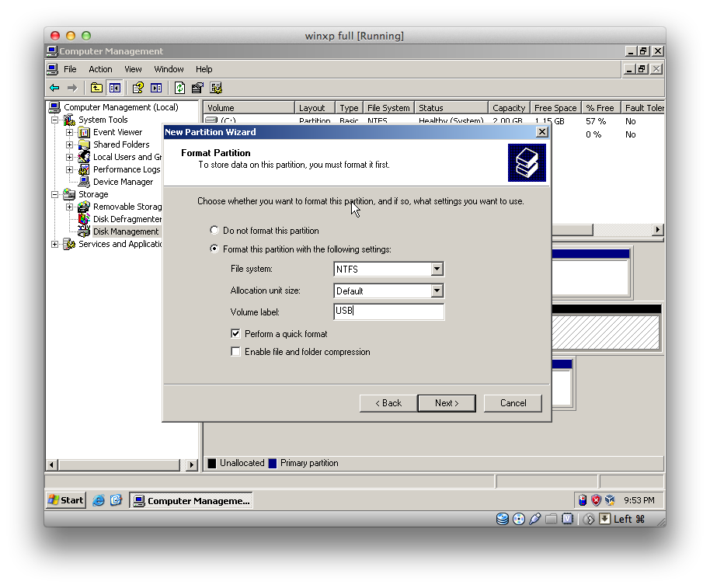The image size is (710, 588).
Task: Click the Volume column header
Action: tap(249, 108)
